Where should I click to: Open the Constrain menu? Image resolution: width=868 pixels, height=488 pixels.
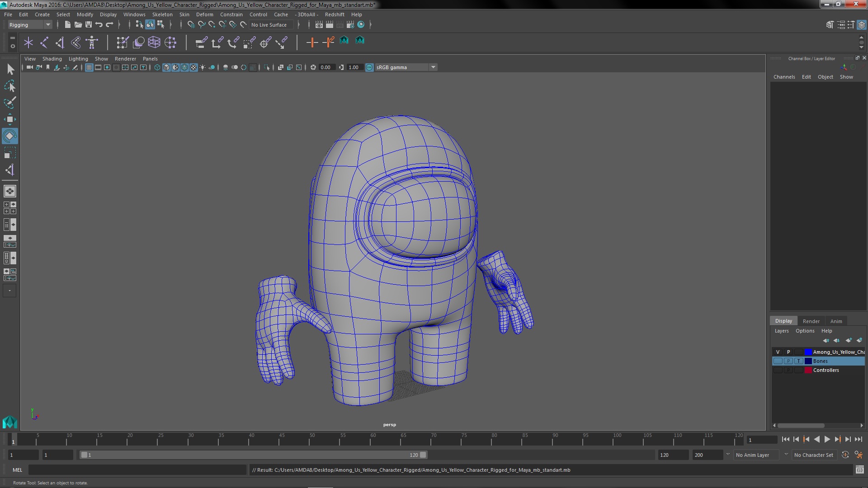click(x=231, y=14)
